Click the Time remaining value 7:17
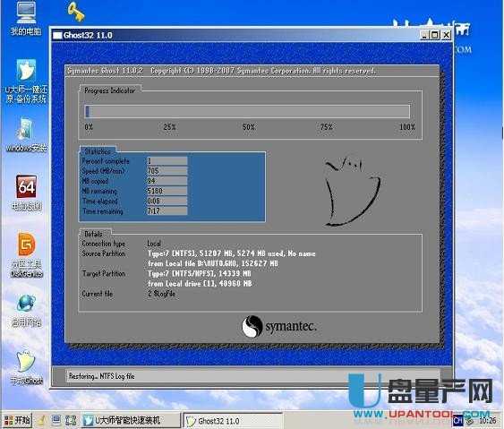 tap(167, 211)
